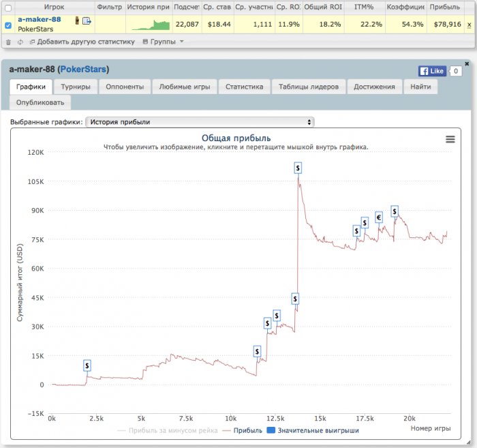
Task: Toggle the select-all checkbox in table header
Action: [x=8, y=8]
